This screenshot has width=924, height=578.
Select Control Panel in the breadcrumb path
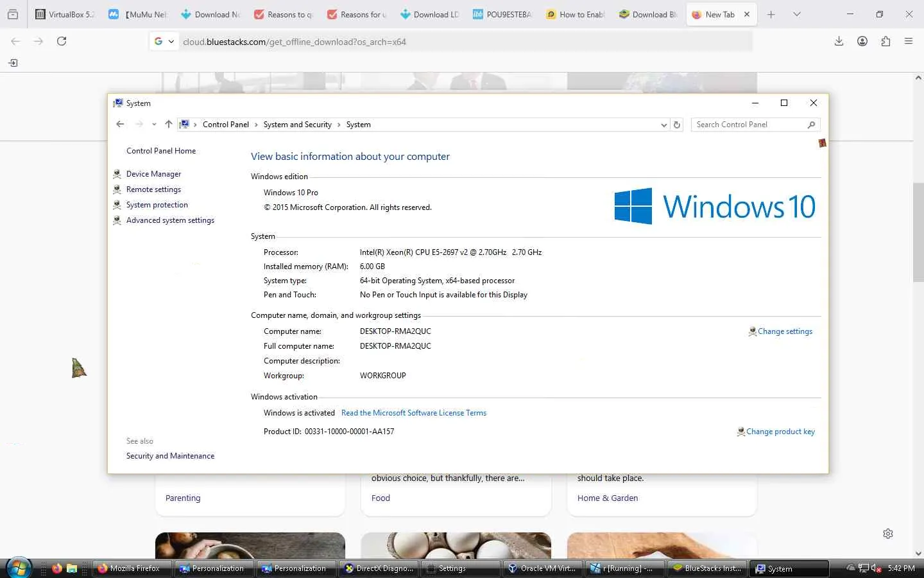pyautogui.click(x=226, y=125)
